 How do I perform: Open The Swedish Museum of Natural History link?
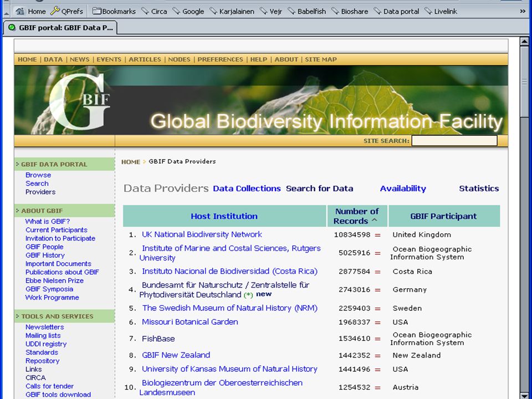229,308
